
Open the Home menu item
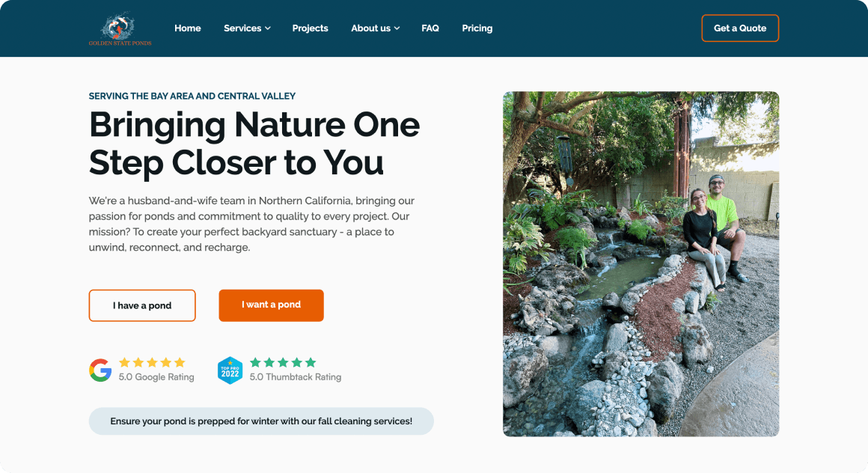[x=187, y=28]
